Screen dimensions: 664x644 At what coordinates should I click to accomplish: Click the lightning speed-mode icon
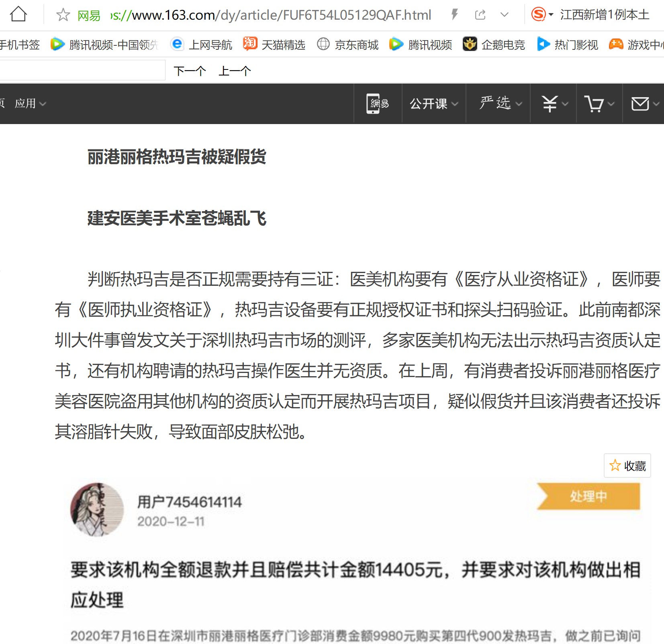pos(455,15)
